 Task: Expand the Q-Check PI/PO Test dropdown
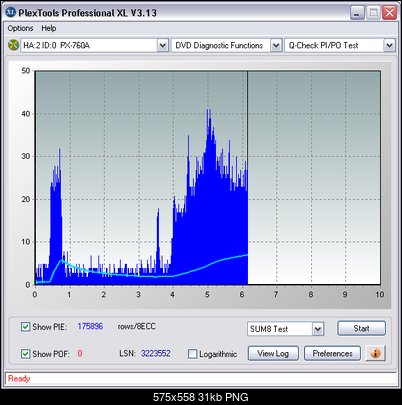389,45
